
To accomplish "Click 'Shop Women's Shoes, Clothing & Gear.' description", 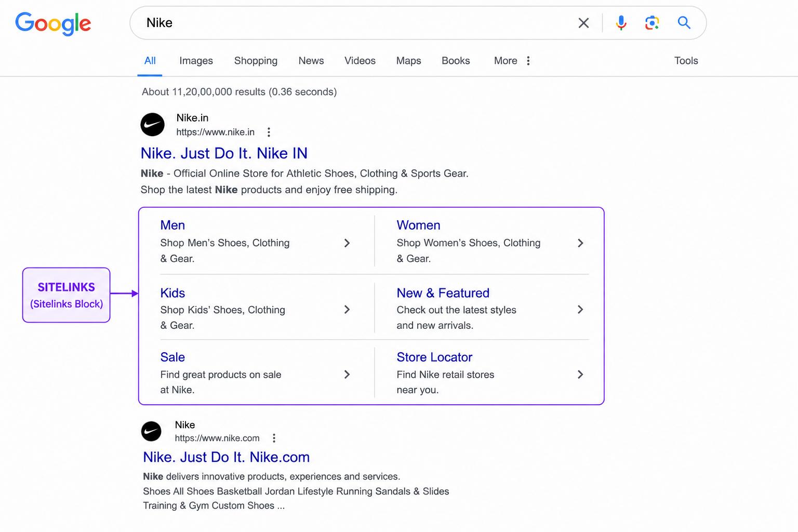I will click(469, 250).
